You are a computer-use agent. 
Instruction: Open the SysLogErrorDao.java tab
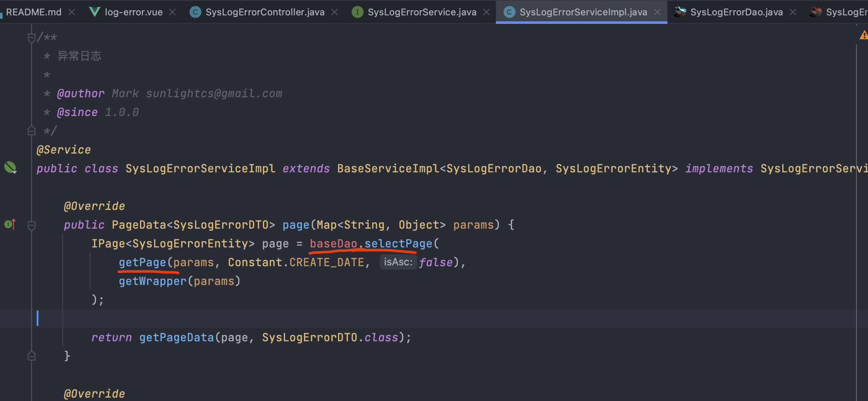coord(736,12)
